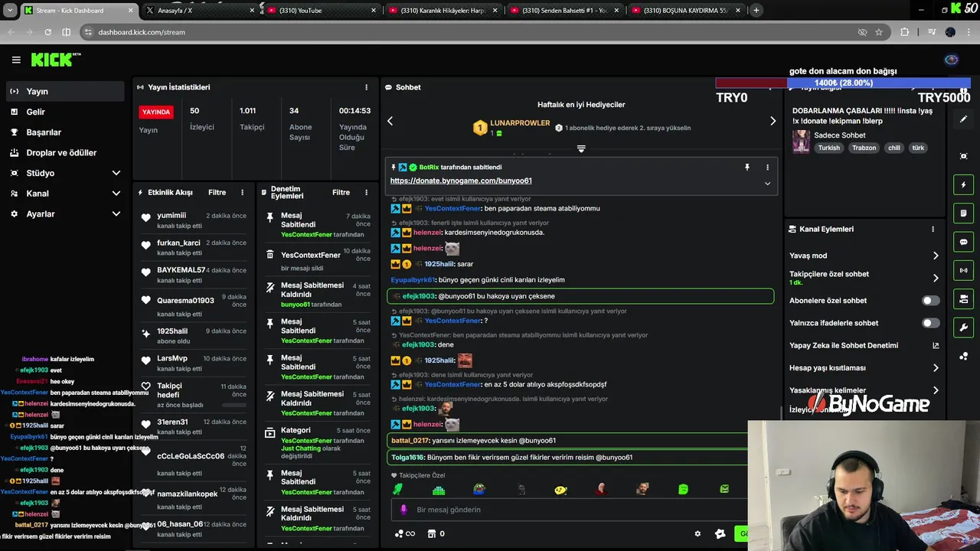Bookmark page with the star icon
This screenshot has height=551, width=980.
879,32
